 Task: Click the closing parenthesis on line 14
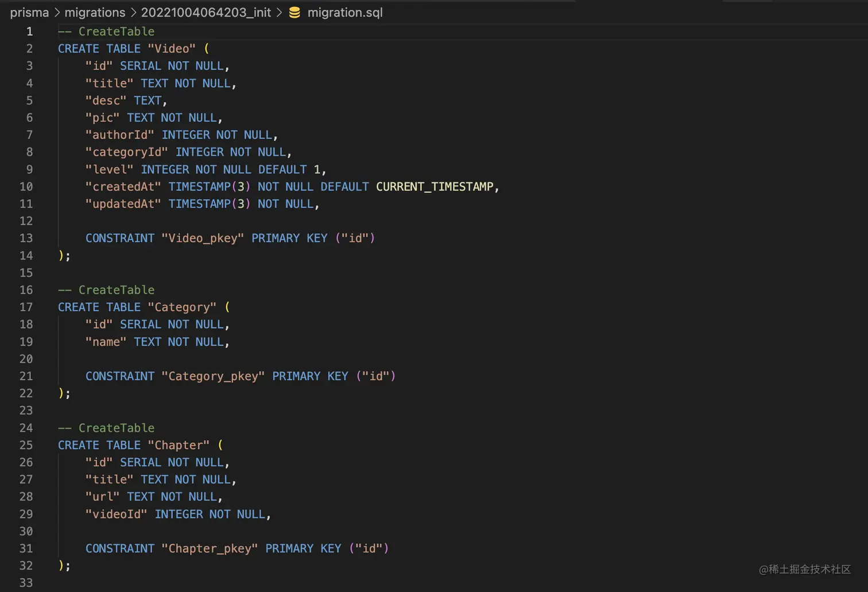(x=61, y=256)
